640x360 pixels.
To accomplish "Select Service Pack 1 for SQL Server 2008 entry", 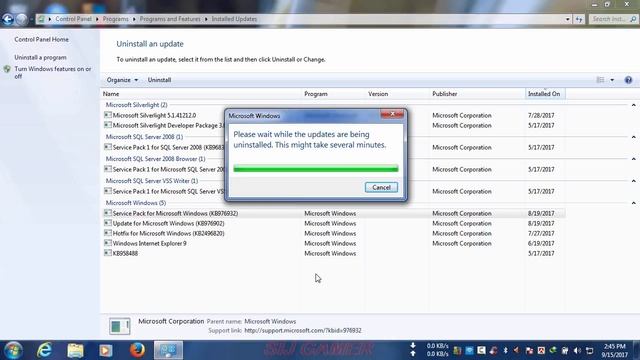I will pyautogui.click(x=169, y=147).
